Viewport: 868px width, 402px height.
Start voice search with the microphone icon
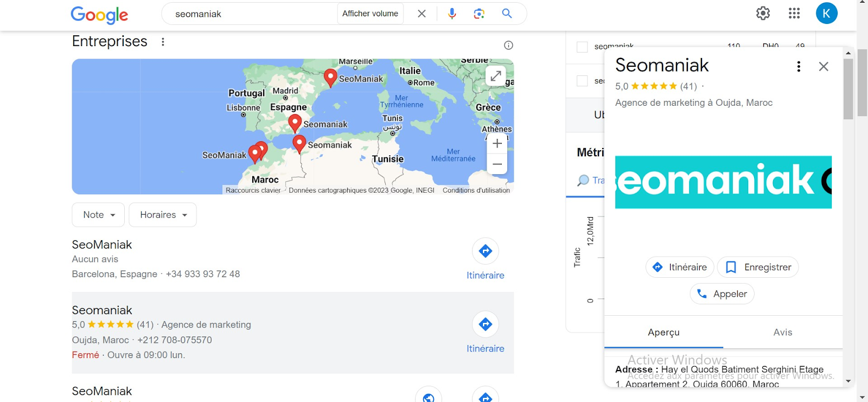click(x=452, y=14)
